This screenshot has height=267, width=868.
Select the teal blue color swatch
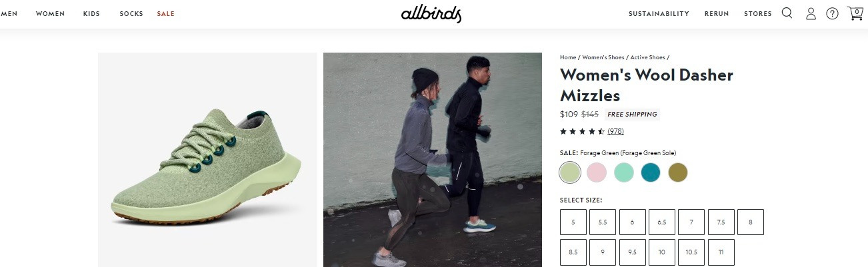coord(651,172)
